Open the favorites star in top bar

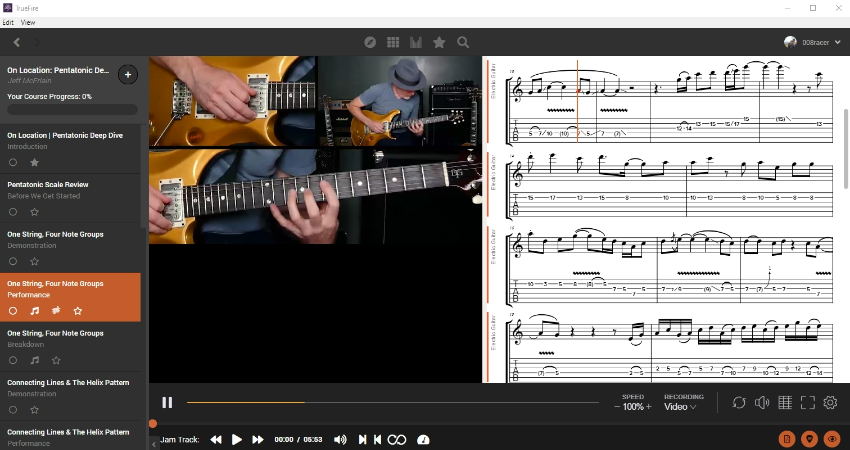point(439,42)
